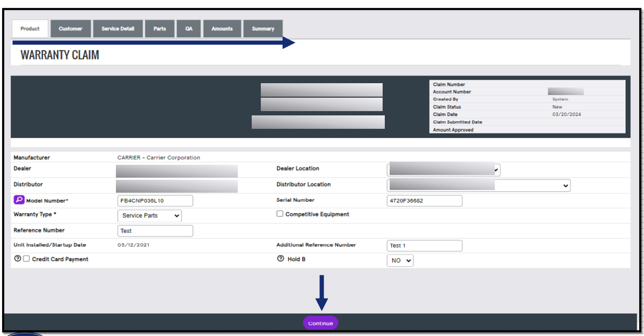Open the Service Detail tab
The width and height of the screenshot is (644, 336).
118,28
